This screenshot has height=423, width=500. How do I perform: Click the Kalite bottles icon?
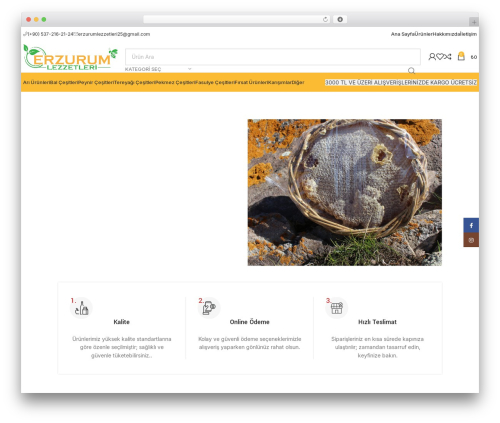click(81, 308)
